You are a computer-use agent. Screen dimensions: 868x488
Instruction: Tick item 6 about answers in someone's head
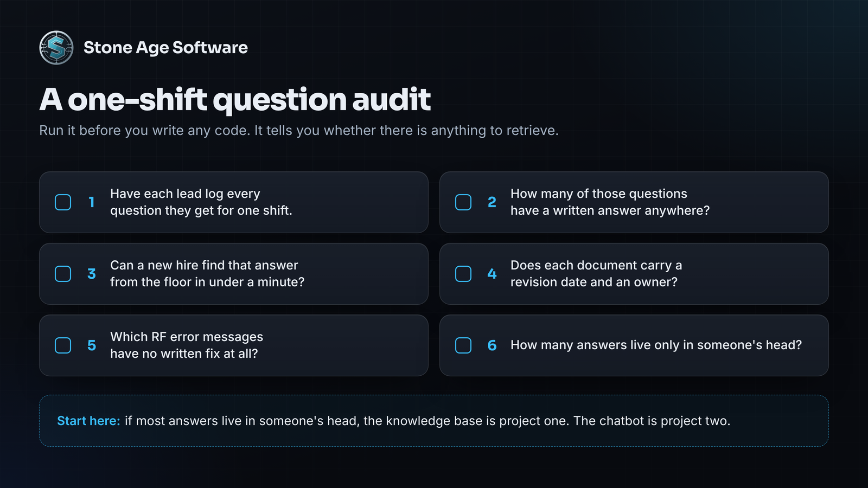point(463,345)
